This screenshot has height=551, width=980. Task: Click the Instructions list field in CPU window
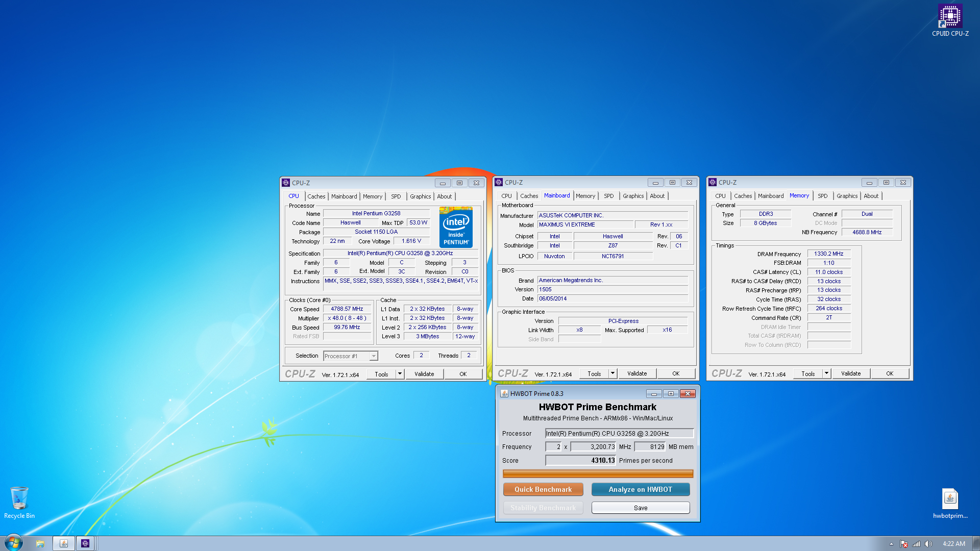pos(401,285)
